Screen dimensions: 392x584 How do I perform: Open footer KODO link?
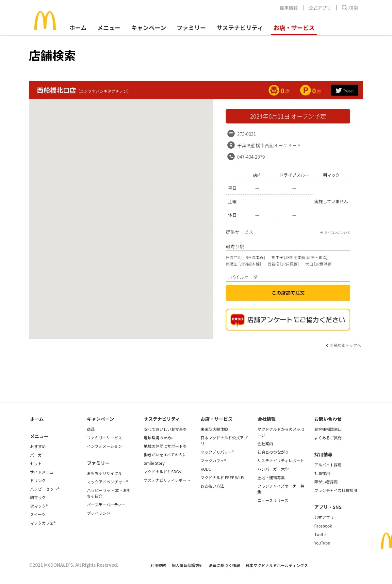206,469
